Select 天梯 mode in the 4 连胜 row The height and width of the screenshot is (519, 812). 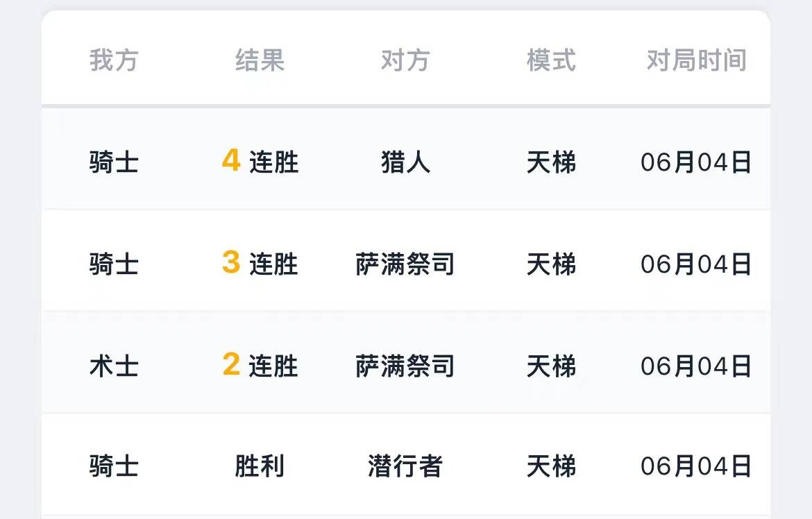[551, 162]
